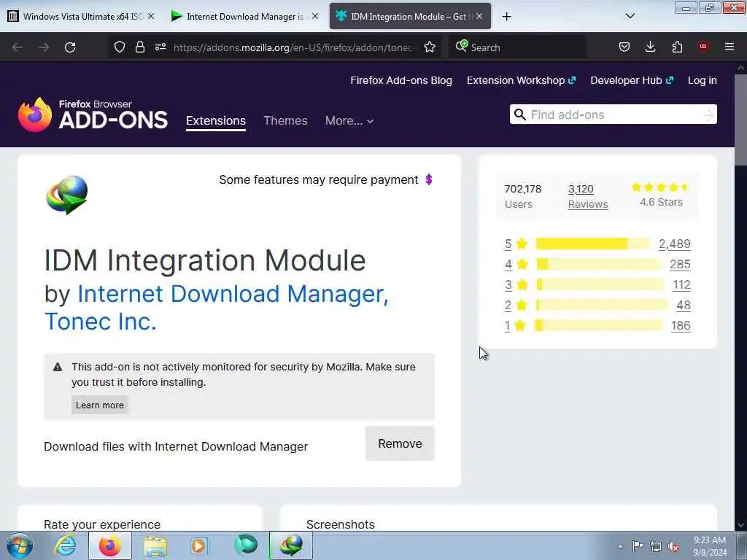Click the 5-star rating bar

[592, 244]
